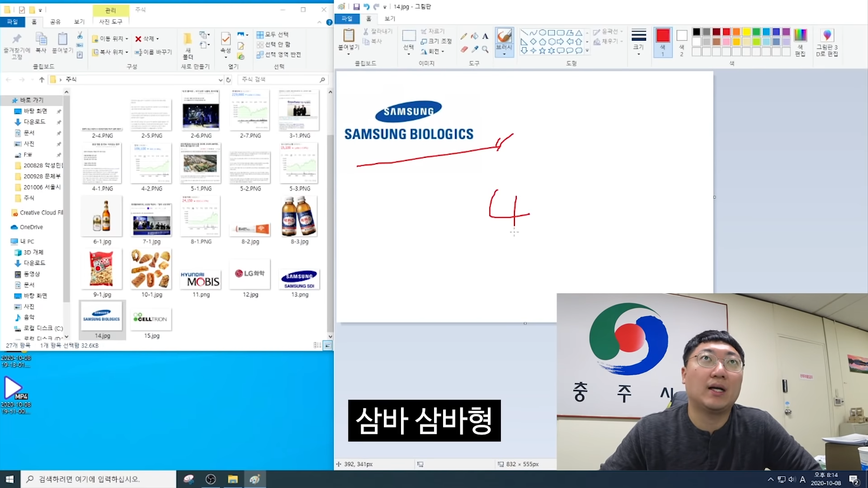Screen dimensions: 868x488
Task: Open the notification center icon
Action: click(854, 479)
